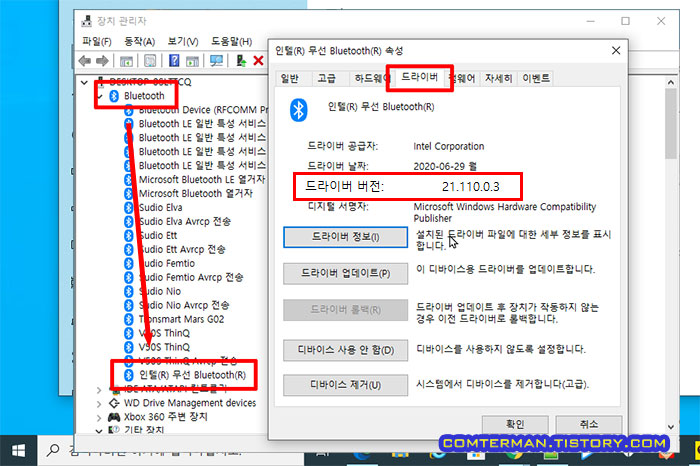Select 인텔(R) 무선 Bluetooth(R) in device tree
Viewport: 700px width, 466px height.
pyautogui.click(x=185, y=375)
